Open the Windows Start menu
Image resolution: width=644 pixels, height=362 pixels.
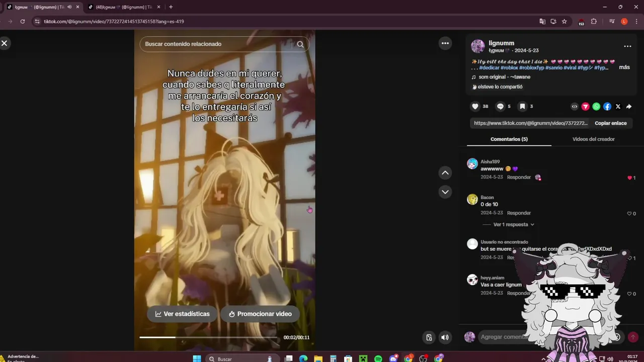197,358
